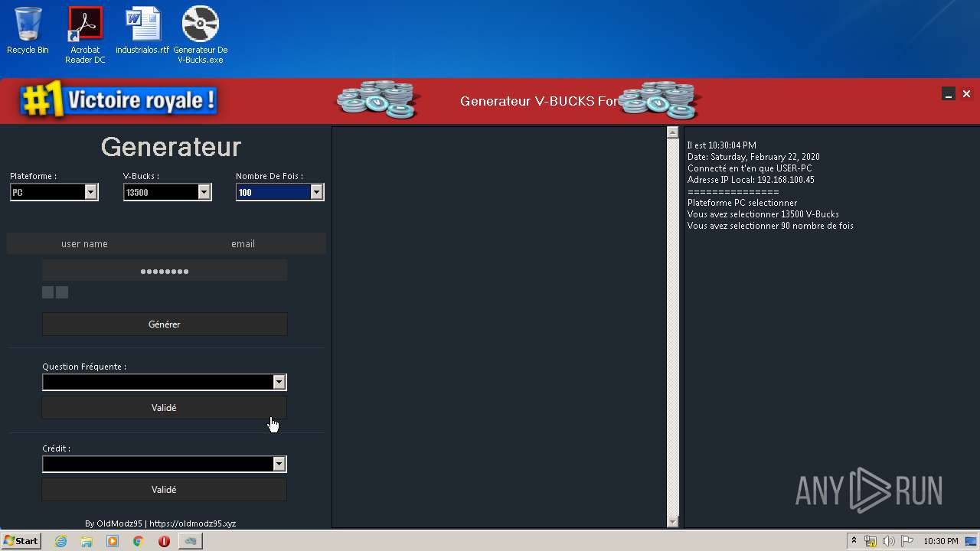Click the scroll down arrow of the center panel

pos(673,521)
